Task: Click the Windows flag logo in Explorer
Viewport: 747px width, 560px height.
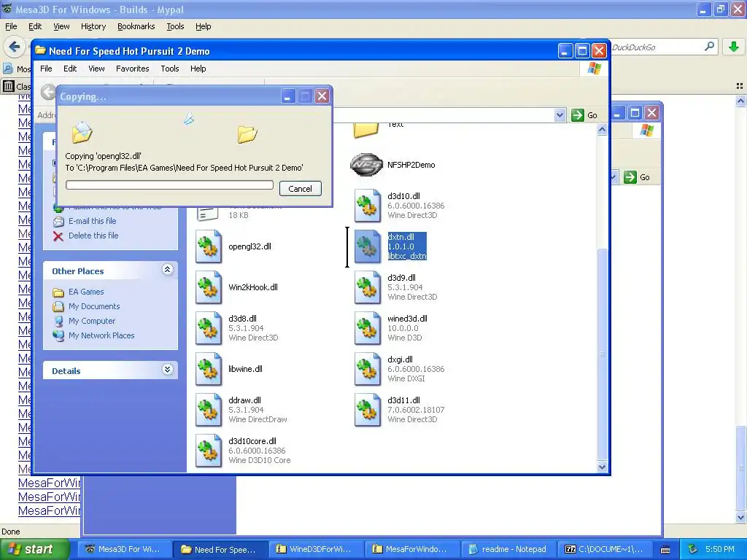Action: [594, 69]
